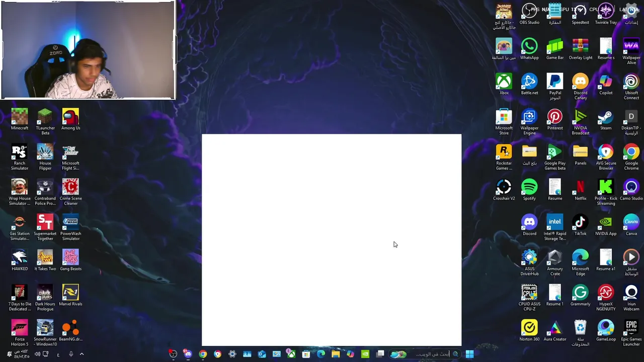644x362 pixels.
Task: Select the It Takes Two icon
Action: [x=45, y=260]
